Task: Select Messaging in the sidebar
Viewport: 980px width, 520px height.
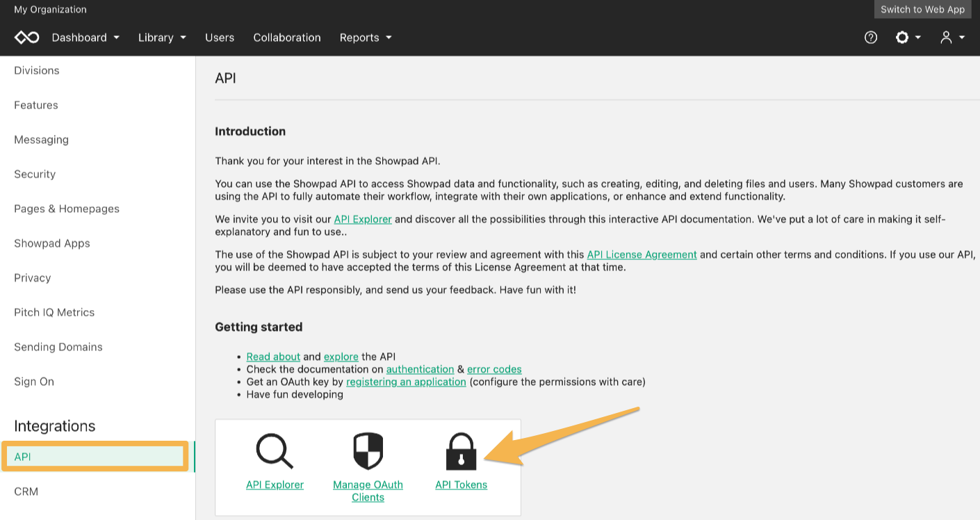Action: click(x=42, y=140)
